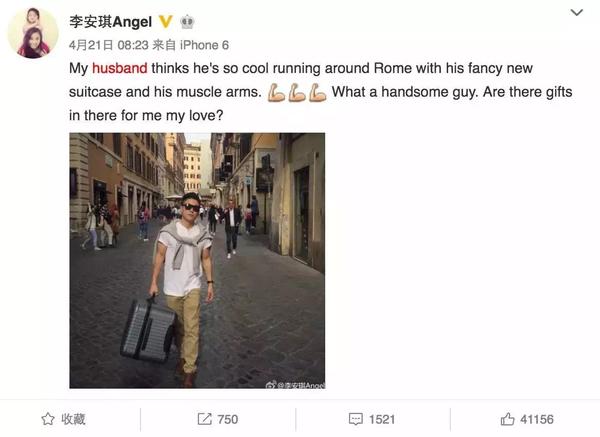Screen dimensions: 600x437
Task: Open the 1521 comments list
Action: click(x=382, y=419)
